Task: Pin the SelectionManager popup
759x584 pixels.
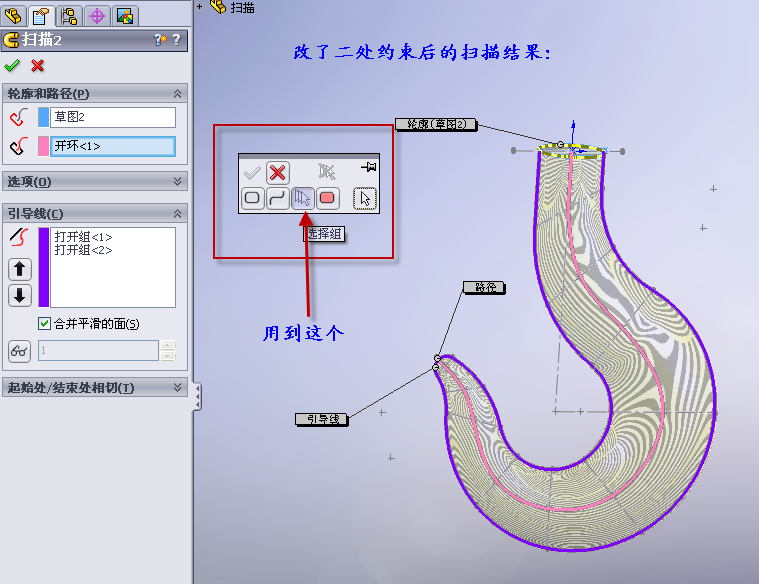Action: [x=368, y=168]
